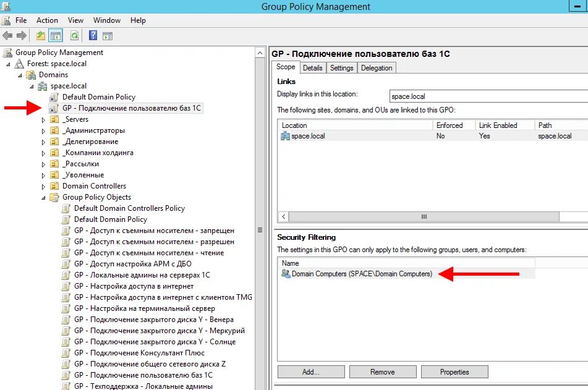Collapse the Domains tree node
This screenshot has width=588, height=390.
tap(20, 75)
